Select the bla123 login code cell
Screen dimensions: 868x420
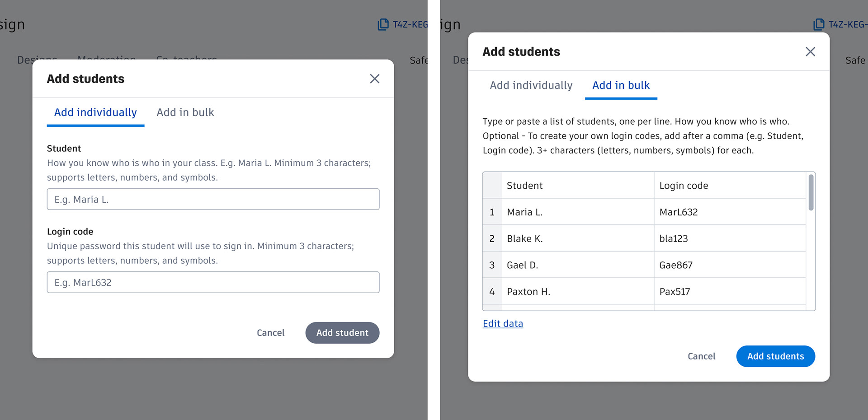point(729,238)
